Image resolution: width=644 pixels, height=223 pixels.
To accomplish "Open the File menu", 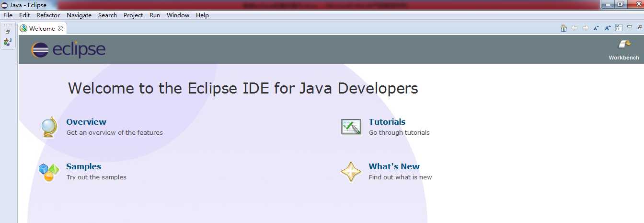I will click(x=8, y=15).
